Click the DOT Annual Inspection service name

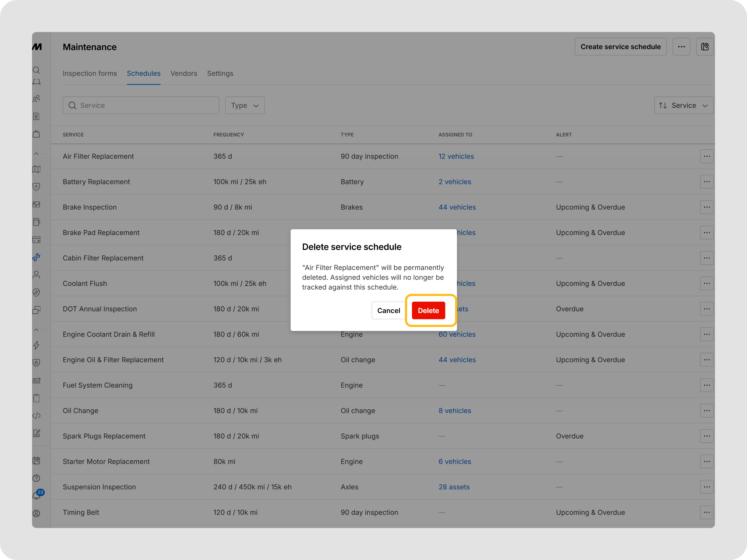pos(100,309)
